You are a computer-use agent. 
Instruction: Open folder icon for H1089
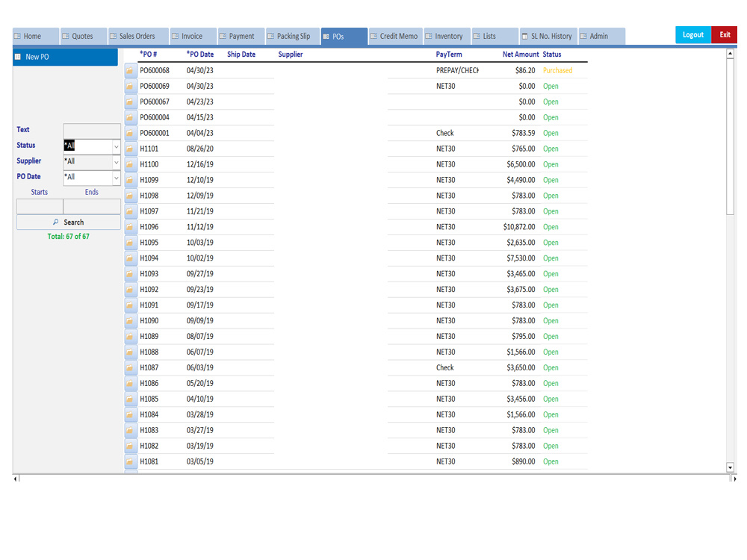(130, 337)
